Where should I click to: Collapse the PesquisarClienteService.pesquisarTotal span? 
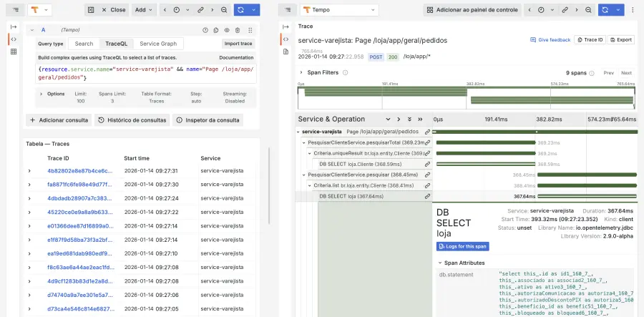[304, 142]
